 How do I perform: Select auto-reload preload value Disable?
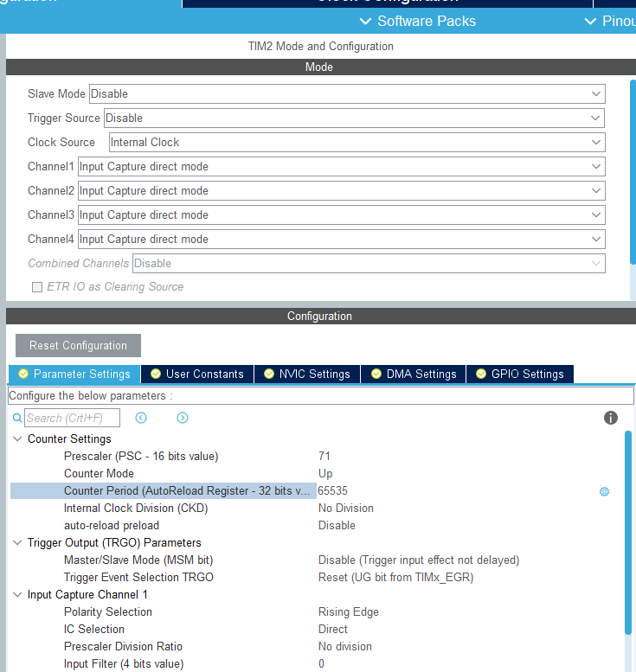(x=337, y=526)
